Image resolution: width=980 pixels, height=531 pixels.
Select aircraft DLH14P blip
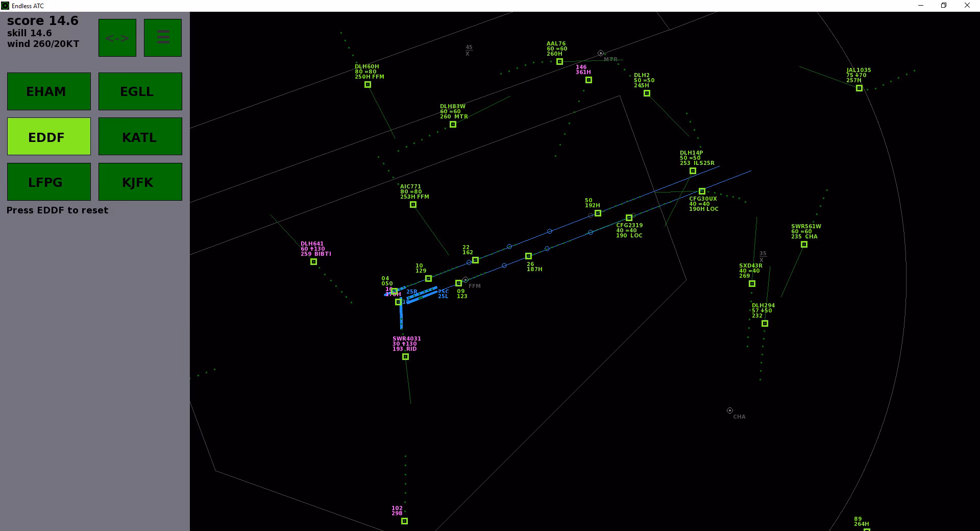(693, 171)
